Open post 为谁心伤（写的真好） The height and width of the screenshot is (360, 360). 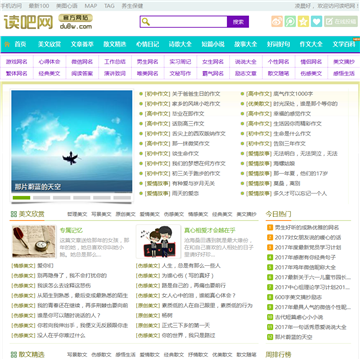pyautogui.click(x=188, y=276)
